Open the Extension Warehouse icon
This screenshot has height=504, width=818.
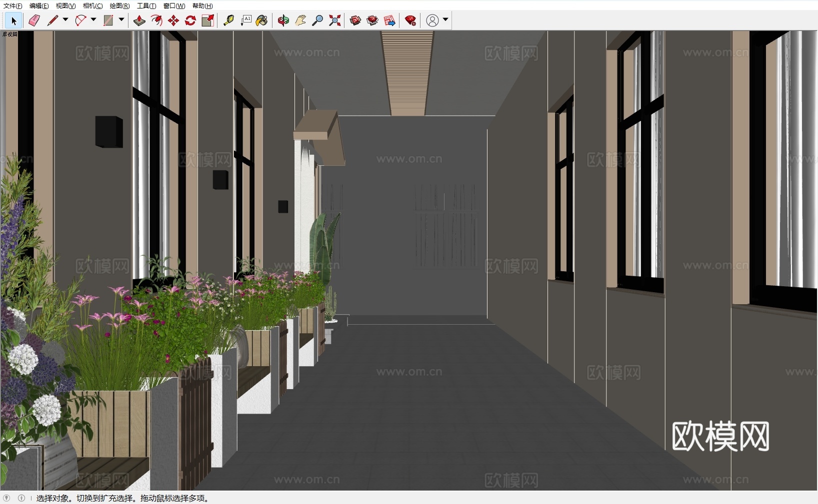372,20
